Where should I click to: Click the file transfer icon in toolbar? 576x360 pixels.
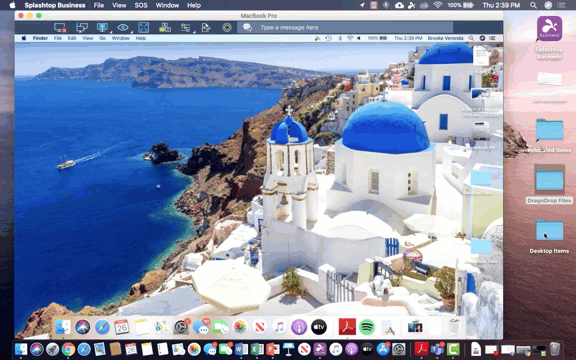165,28
